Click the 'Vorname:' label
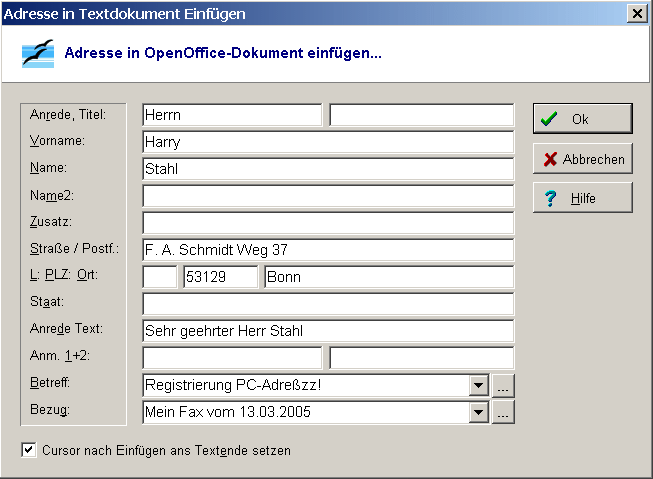The width and height of the screenshot is (653, 479). click(x=57, y=141)
